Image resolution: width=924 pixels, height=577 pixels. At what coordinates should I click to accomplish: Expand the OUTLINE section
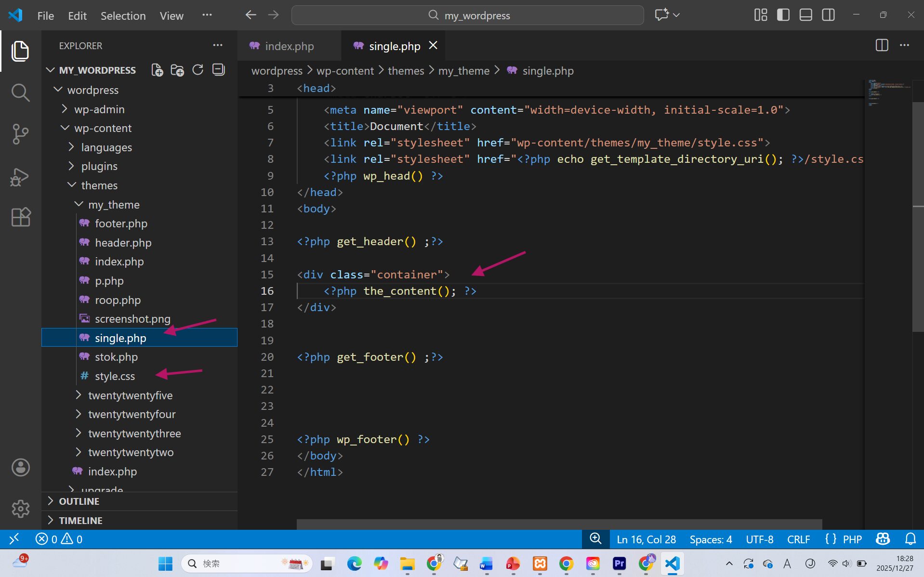[x=79, y=501]
